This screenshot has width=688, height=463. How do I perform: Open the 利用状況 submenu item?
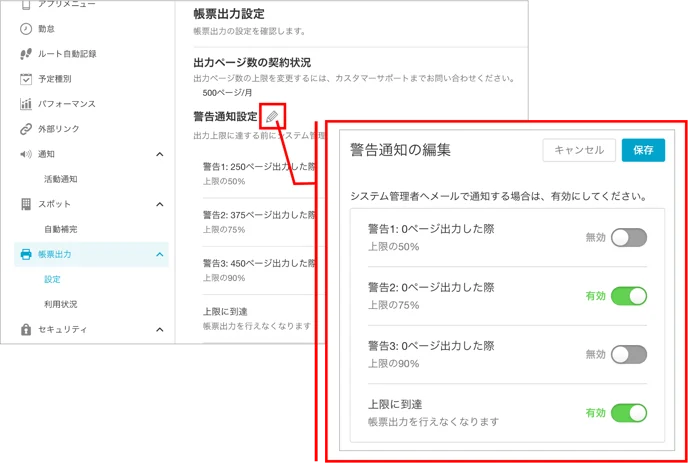point(61,304)
